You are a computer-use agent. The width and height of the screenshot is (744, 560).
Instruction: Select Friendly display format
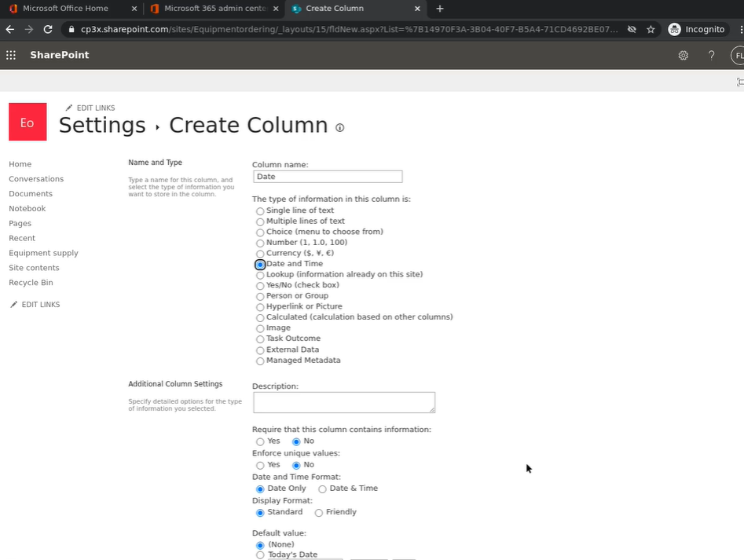(x=318, y=513)
